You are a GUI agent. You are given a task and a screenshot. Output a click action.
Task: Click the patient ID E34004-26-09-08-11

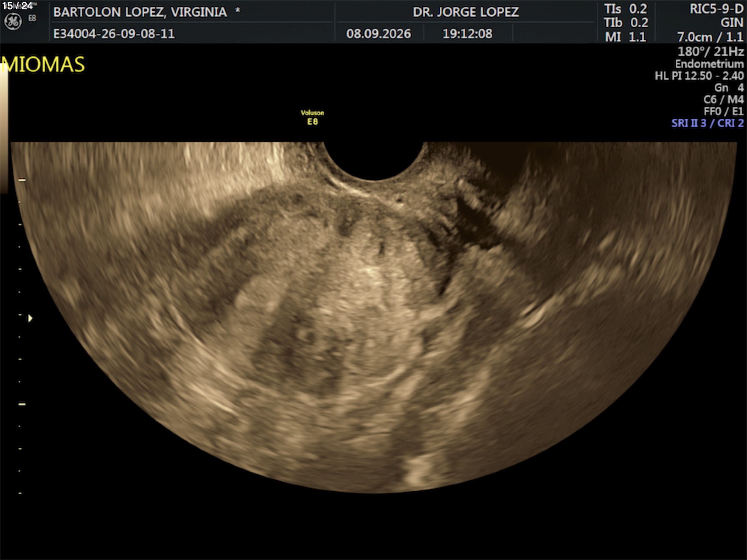114,34
